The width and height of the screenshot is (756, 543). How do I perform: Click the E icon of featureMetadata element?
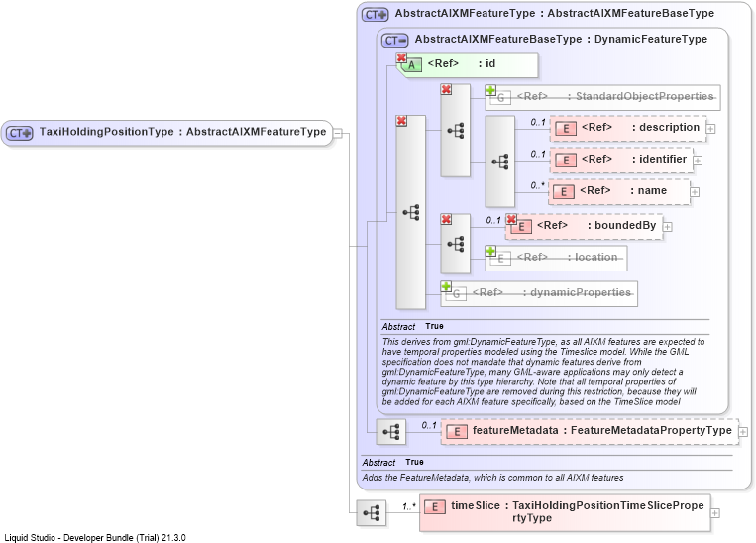pyautogui.click(x=457, y=432)
